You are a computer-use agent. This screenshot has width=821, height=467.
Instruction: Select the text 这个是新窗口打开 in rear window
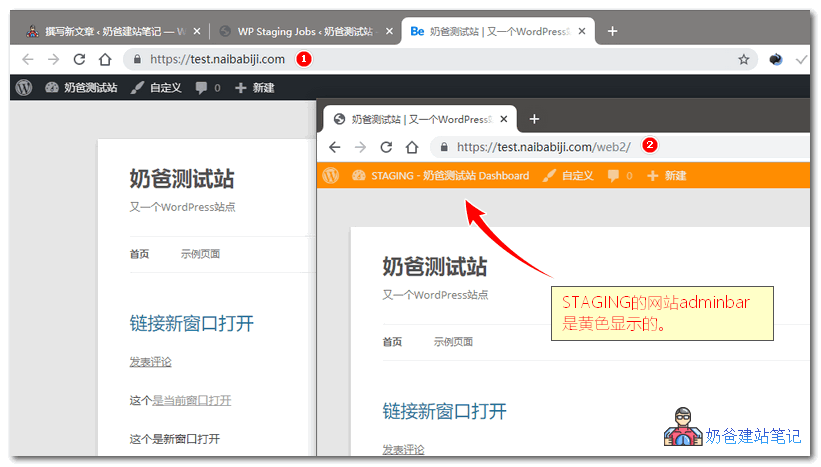[x=174, y=439]
